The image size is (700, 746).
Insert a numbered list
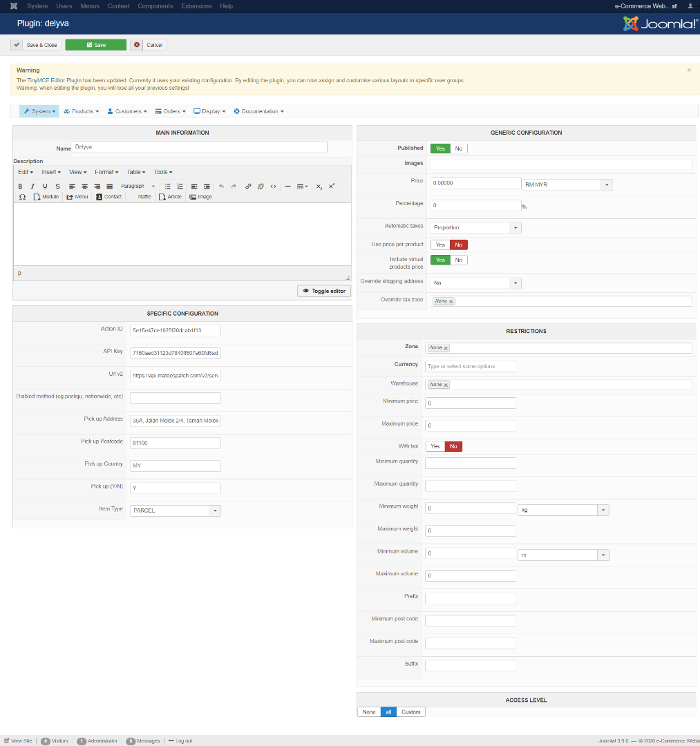tap(180, 186)
